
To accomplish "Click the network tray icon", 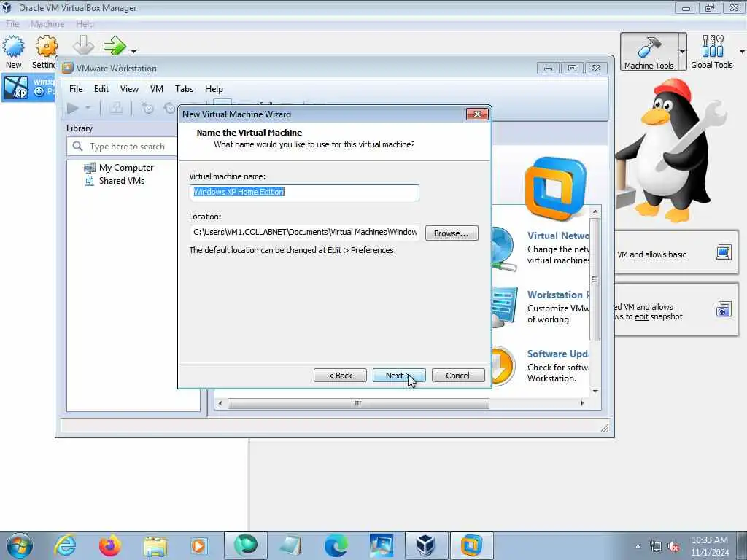I will [x=656, y=547].
